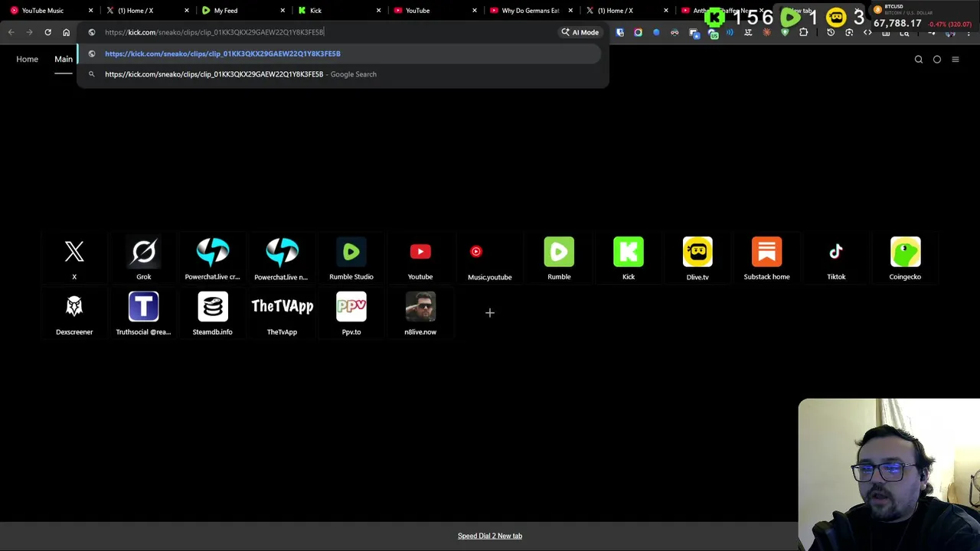
Task: Click the orange starburst extension icon
Action: pos(766,32)
